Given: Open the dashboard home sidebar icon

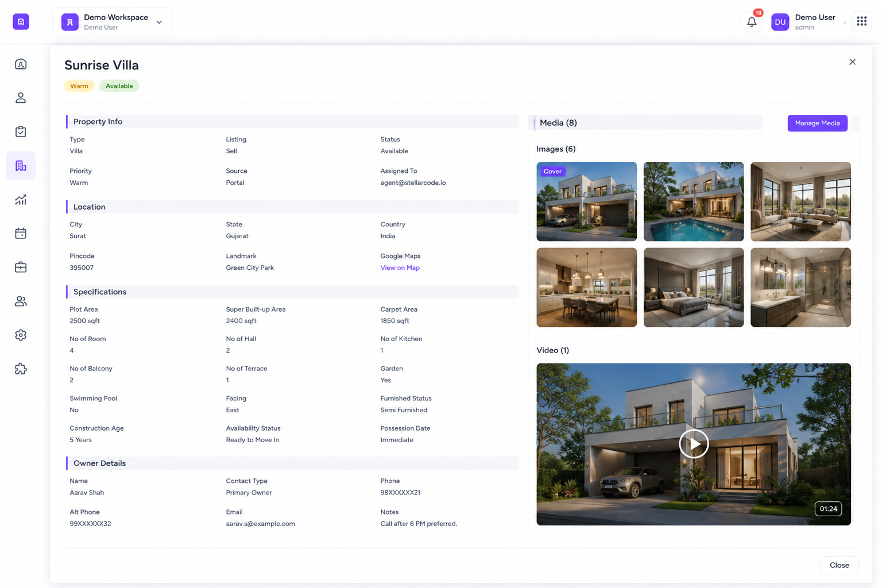Looking at the screenshot, I should (x=21, y=64).
